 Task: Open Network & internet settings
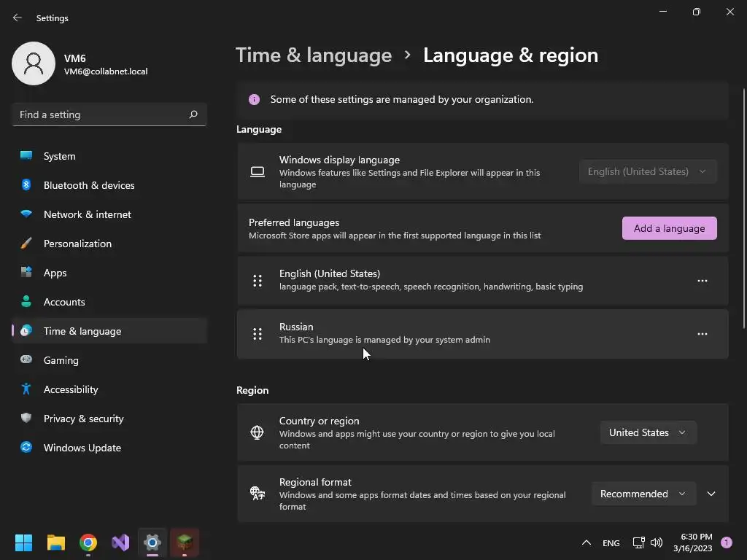tap(109, 214)
